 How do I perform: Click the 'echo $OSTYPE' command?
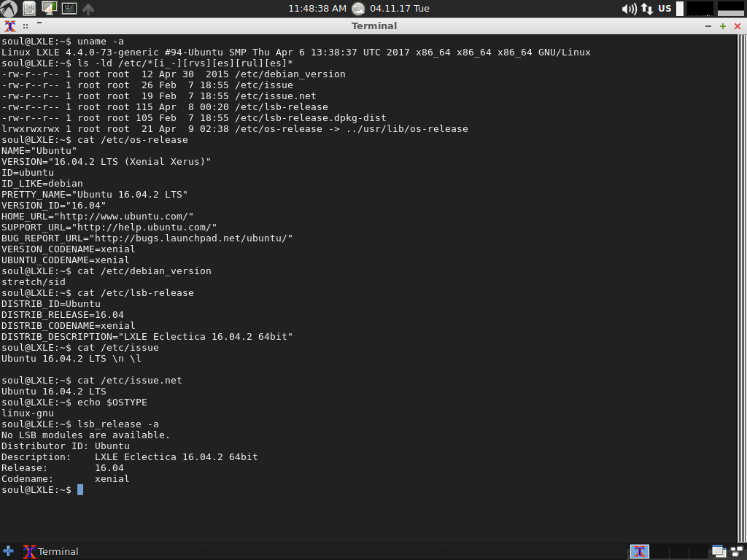[112, 402]
